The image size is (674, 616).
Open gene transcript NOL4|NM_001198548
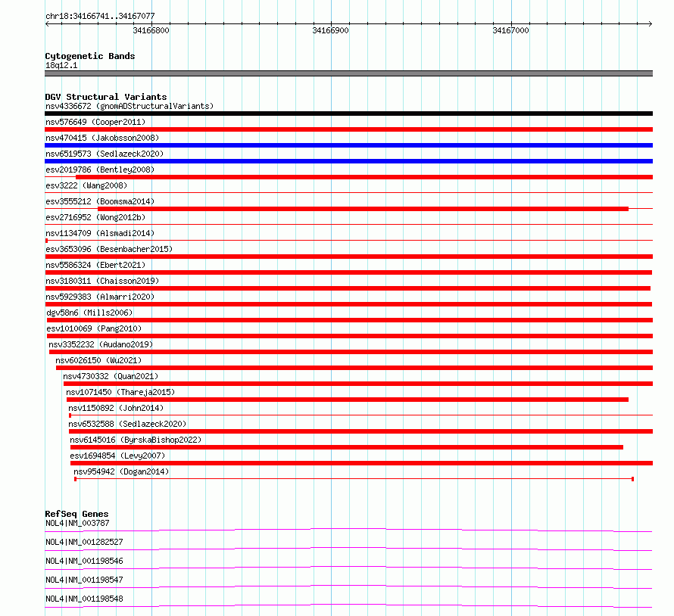point(84,599)
